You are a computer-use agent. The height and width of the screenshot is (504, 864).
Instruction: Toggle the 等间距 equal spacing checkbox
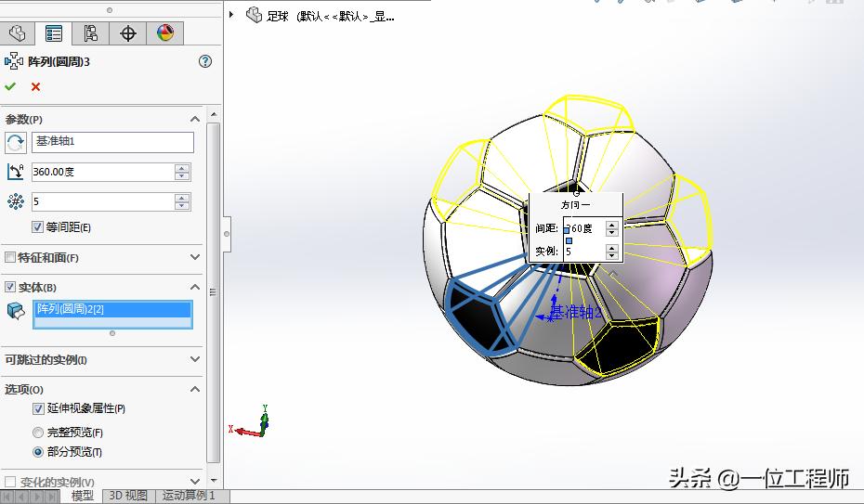(38, 227)
